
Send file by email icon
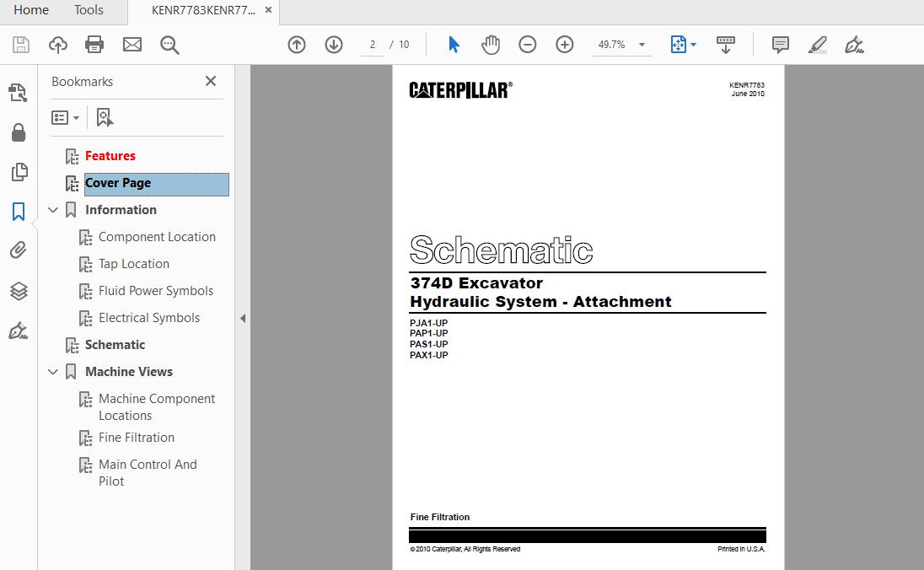pyautogui.click(x=132, y=45)
